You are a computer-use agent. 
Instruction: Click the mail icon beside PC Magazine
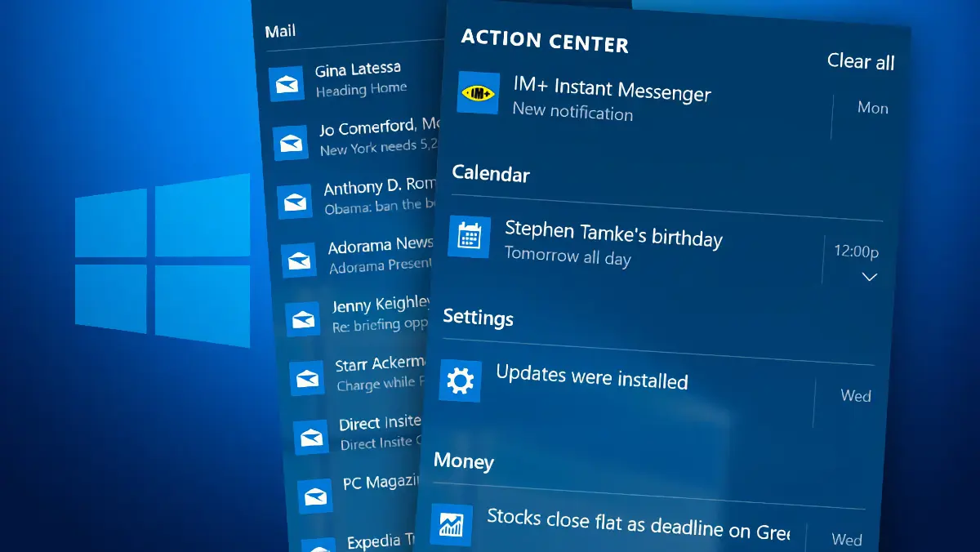(314, 494)
